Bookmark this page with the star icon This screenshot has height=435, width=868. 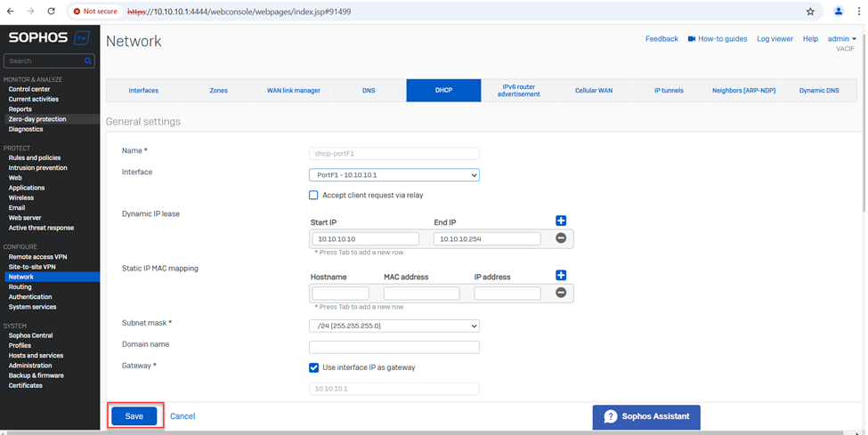[810, 12]
